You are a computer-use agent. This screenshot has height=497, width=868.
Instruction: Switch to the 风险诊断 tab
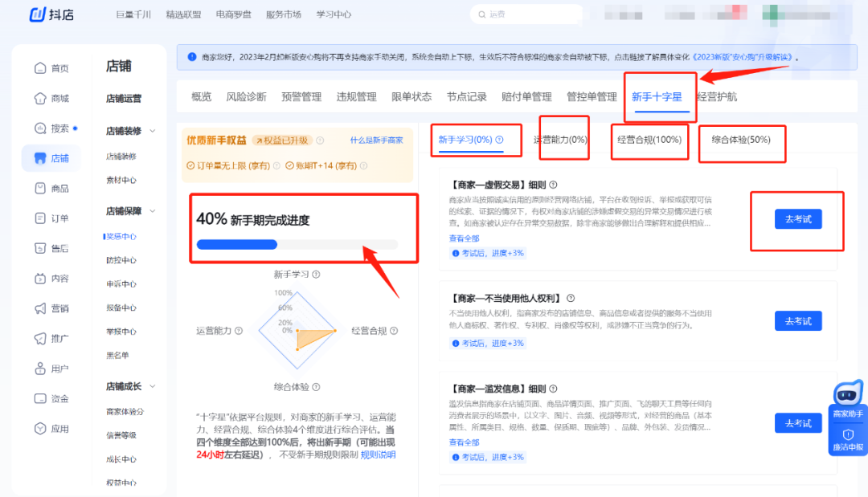248,96
